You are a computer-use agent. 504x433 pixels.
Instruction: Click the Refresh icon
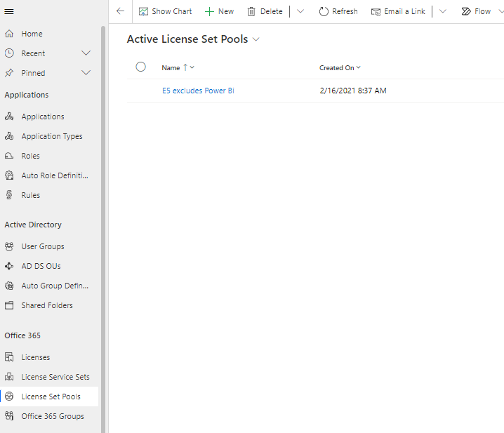pos(324,11)
